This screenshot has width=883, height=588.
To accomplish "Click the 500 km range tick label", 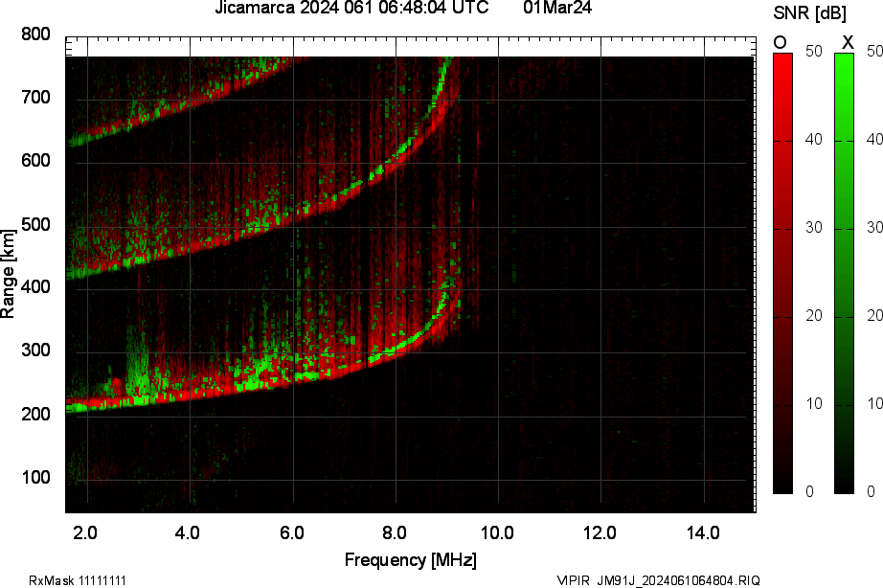I will [x=35, y=225].
